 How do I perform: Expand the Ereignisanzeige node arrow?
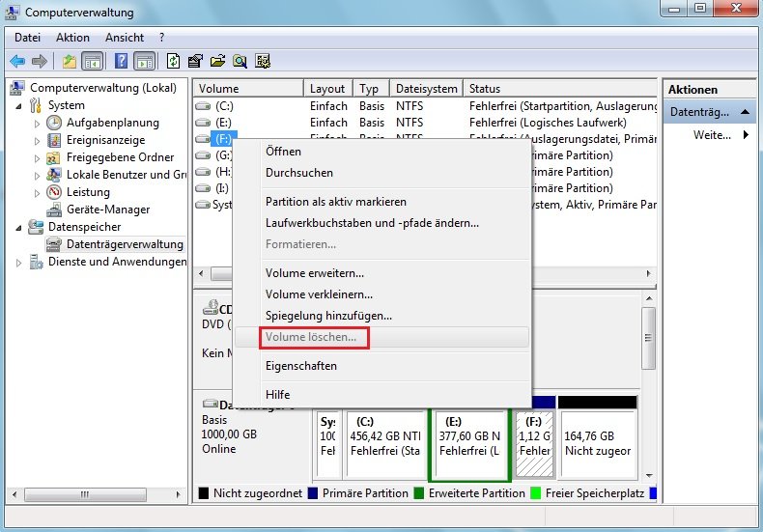37,141
